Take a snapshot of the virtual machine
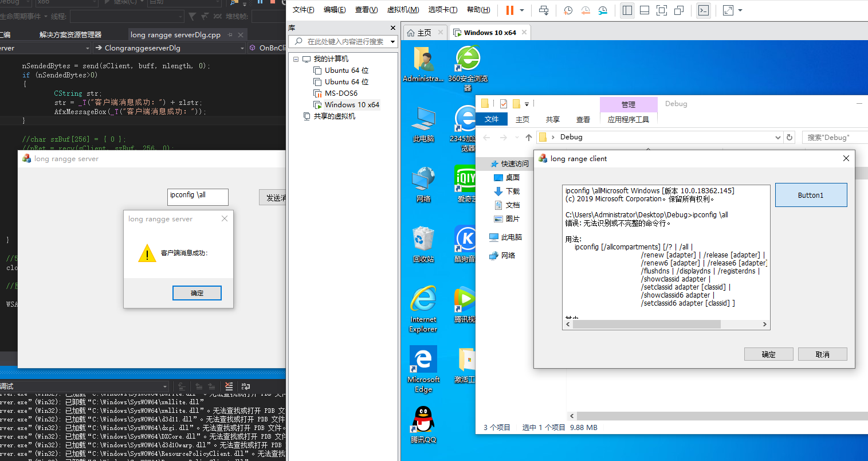This screenshot has width=868, height=461. 568,10
